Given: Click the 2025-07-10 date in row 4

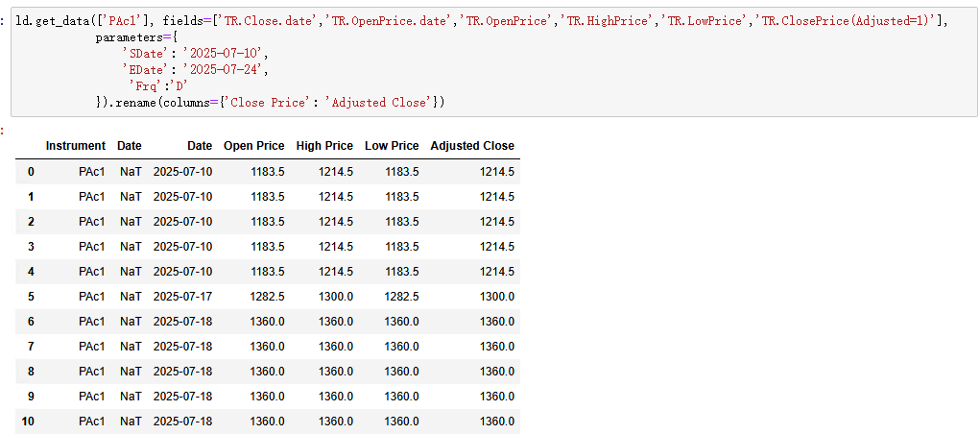Looking at the screenshot, I should click(182, 272).
